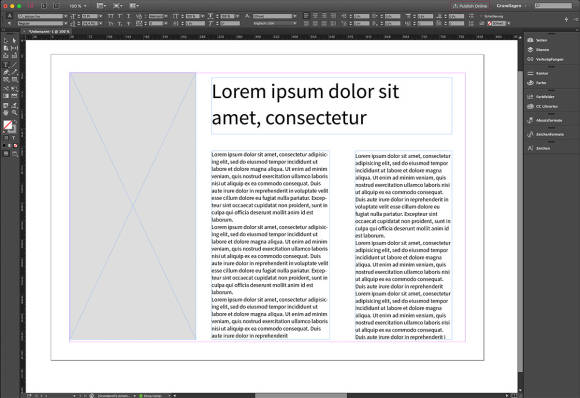
Task: Select the Unbenannt-1 document tab
Action: [x=49, y=32]
